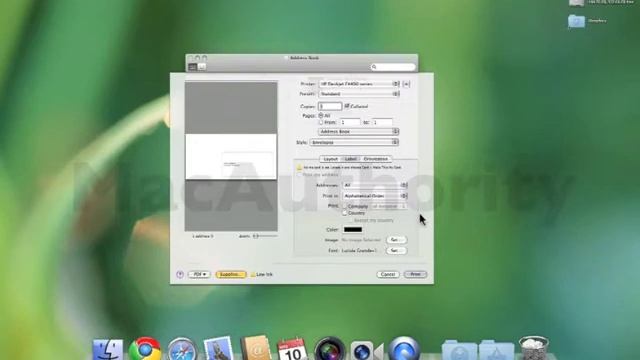Switch to the Layout tab
Viewport: 640px width, 360px height.
pyautogui.click(x=330, y=159)
